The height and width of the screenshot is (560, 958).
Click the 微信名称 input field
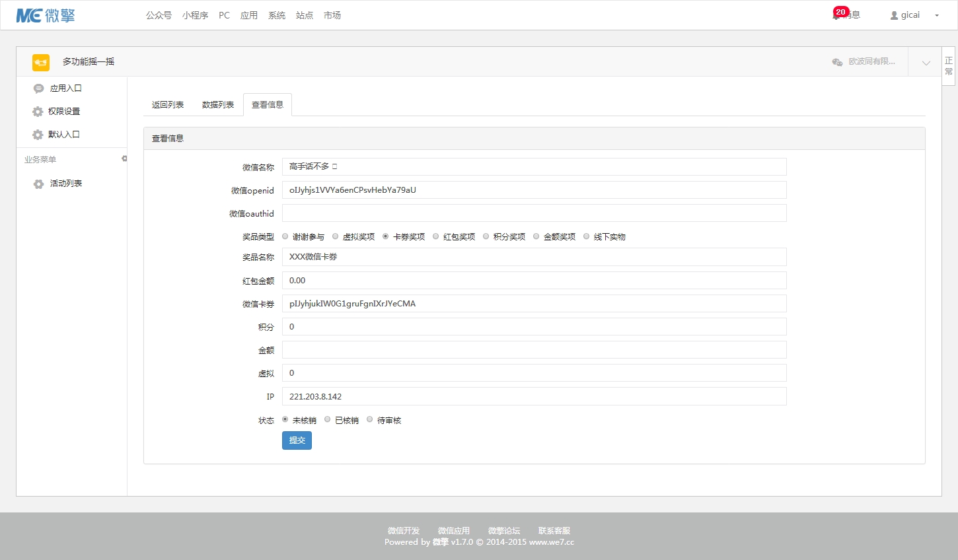click(x=534, y=167)
